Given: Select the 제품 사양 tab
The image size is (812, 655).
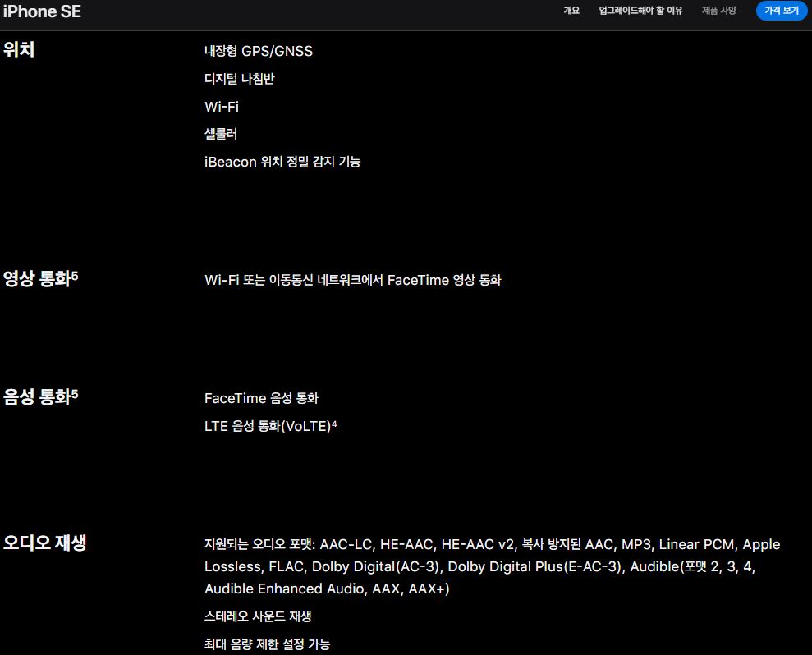Looking at the screenshot, I should pos(718,11).
